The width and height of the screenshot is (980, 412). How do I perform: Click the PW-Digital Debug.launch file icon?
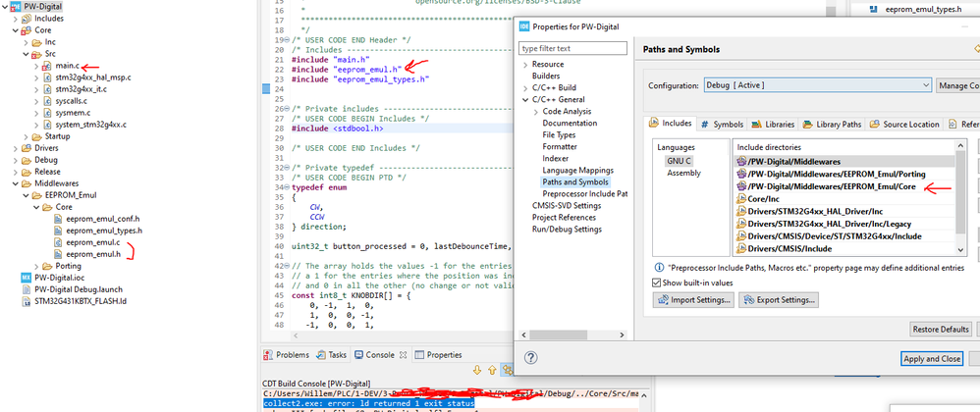pos(26,289)
